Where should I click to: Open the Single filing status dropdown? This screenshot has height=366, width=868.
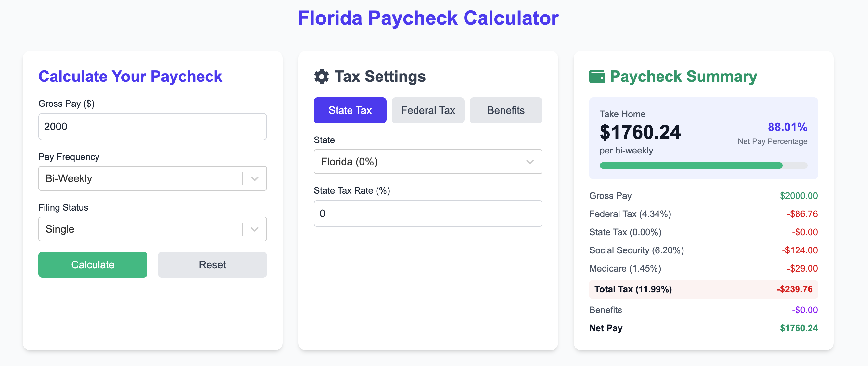pos(153,229)
